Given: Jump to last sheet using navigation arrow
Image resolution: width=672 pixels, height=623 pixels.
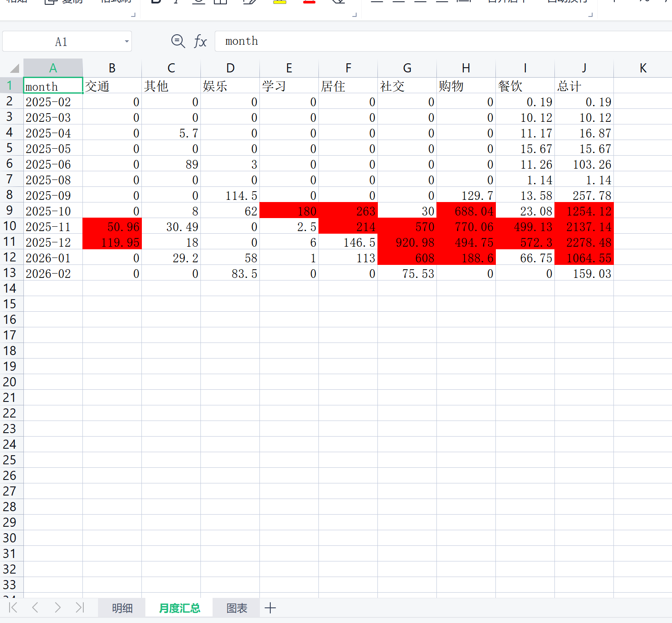Looking at the screenshot, I should tap(79, 607).
